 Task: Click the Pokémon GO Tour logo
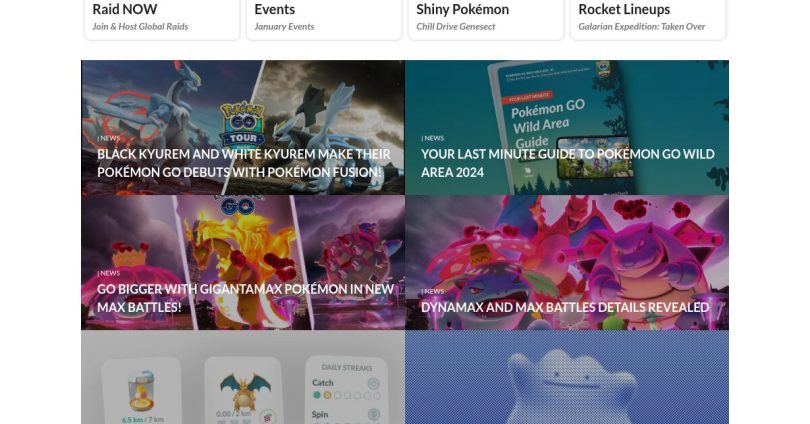pos(242,124)
